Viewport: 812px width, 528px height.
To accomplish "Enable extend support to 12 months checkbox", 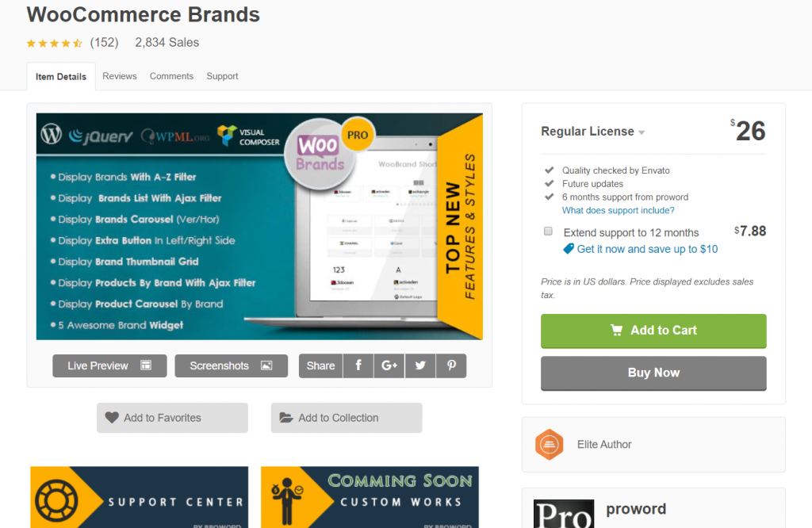I will [548, 231].
